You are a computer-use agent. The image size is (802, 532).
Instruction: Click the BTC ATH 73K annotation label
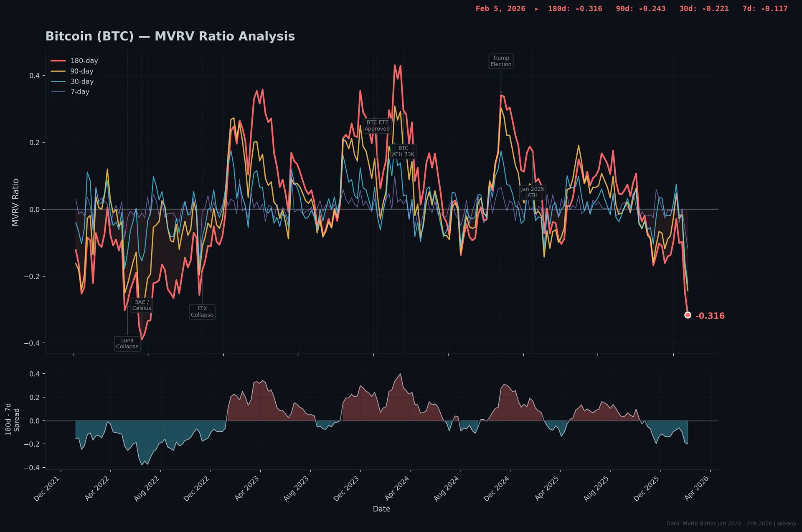(x=403, y=152)
